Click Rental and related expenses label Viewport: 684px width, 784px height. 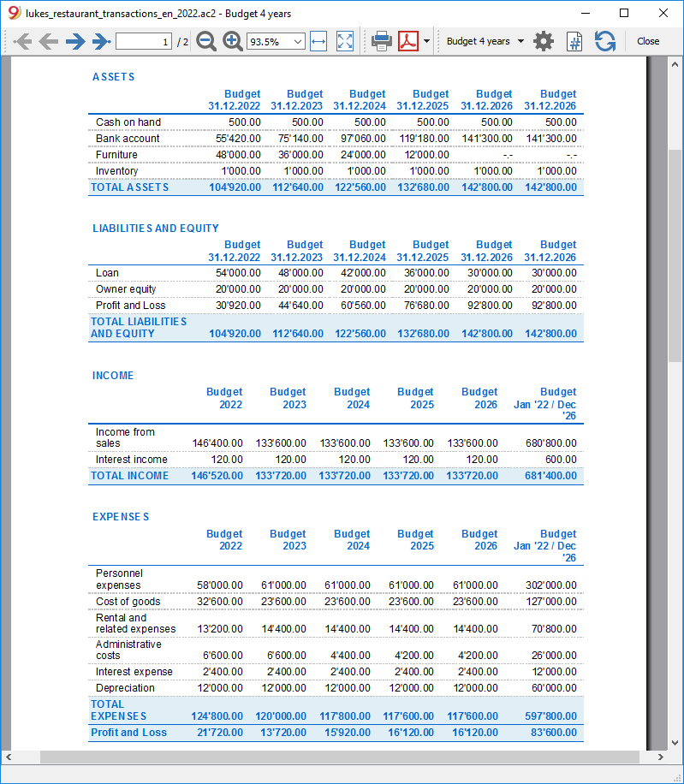point(135,623)
